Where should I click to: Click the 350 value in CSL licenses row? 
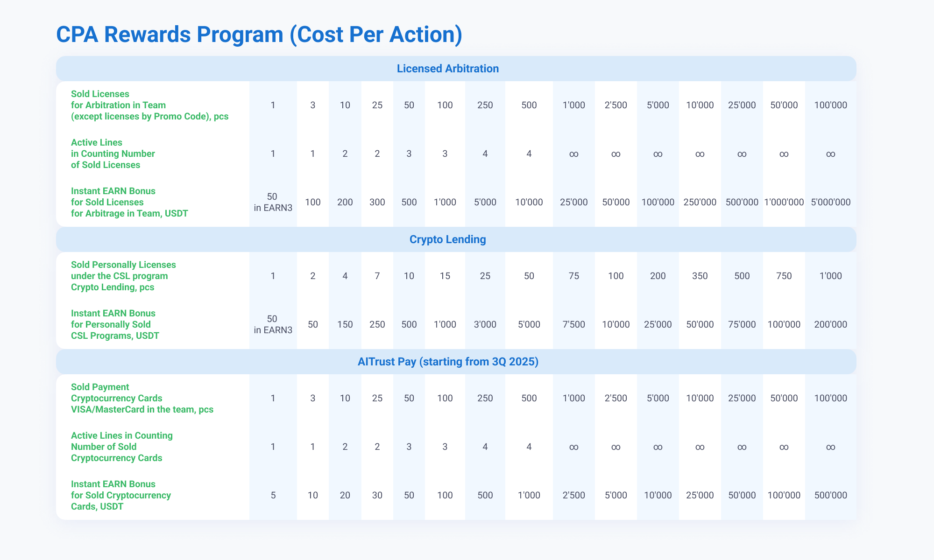(x=700, y=276)
